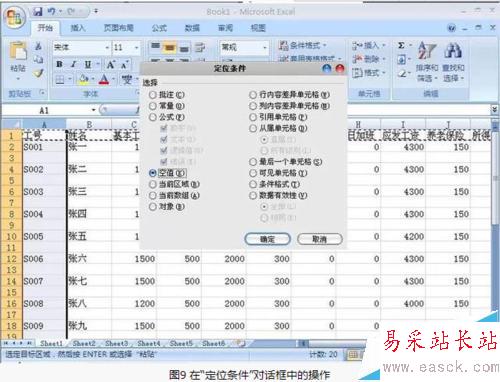Screen dimensions: 500x382
Task: Expand the Name Box dropdown
Action: pyautogui.click(x=94, y=110)
